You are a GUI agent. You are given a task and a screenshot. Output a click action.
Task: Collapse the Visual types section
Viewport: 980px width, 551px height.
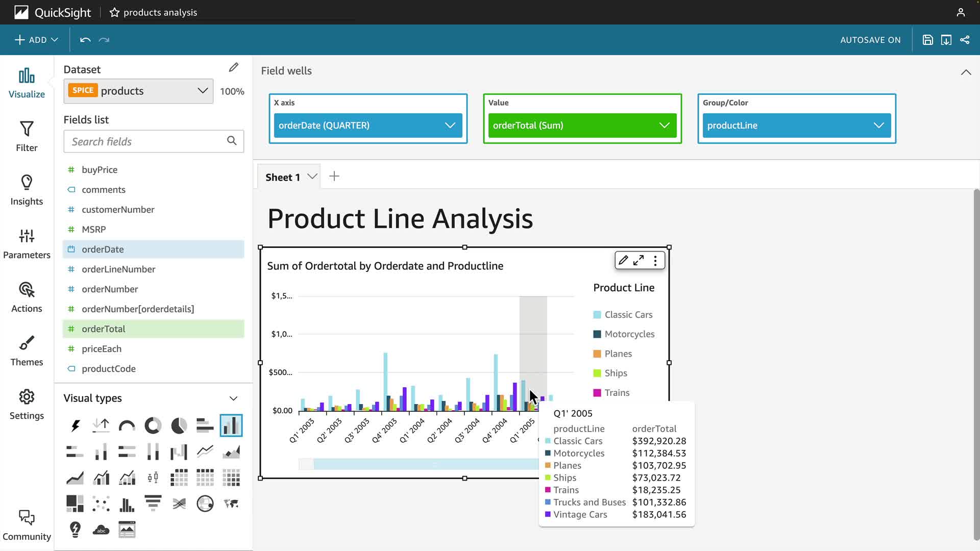233,398
